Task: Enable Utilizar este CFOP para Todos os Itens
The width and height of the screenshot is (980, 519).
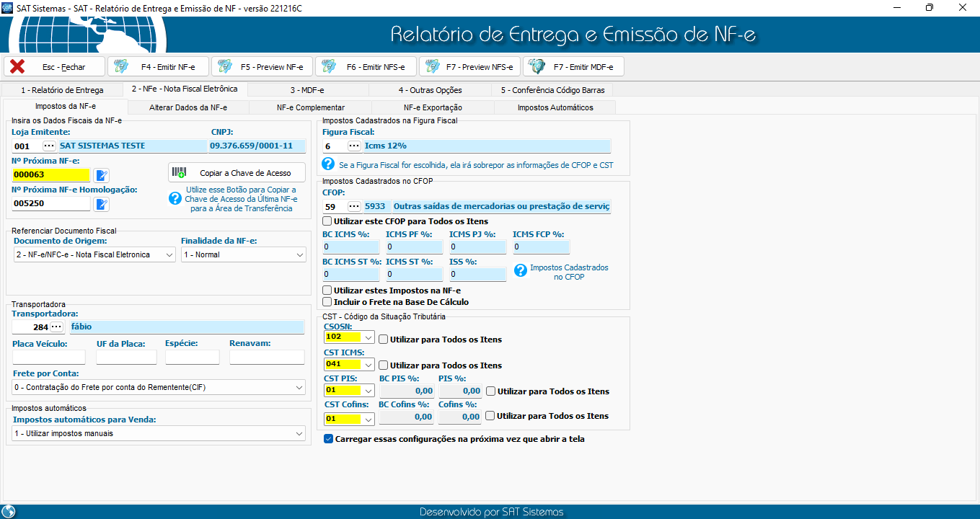Action: pyautogui.click(x=328, y=221)
